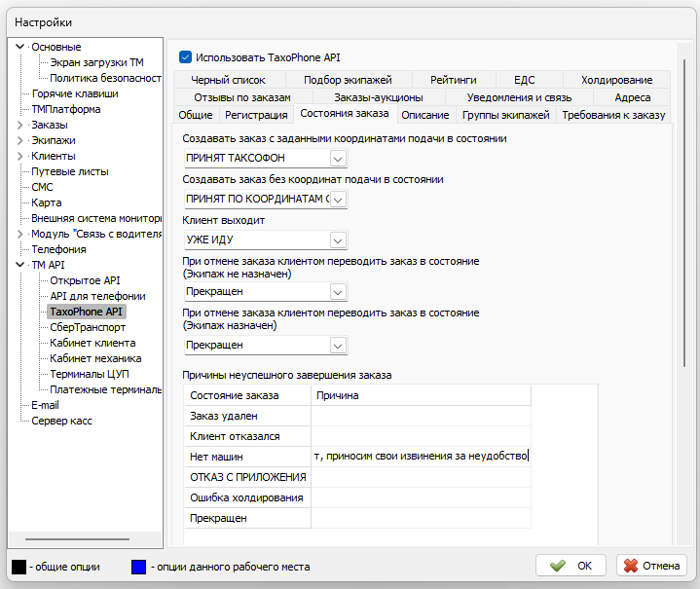The height and width of the screenshot is (589, 700).
Task: Select Терминалы ЦУП in the tree
Action: 90,374
